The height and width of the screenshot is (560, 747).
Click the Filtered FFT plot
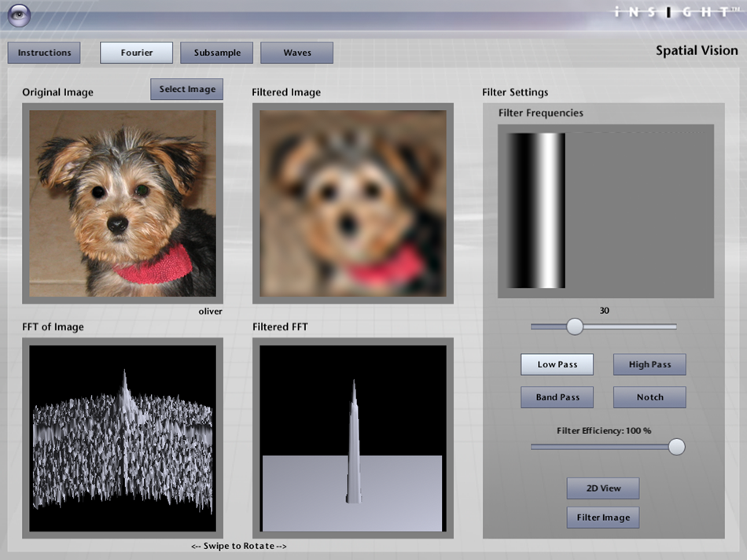click(353, 438)
